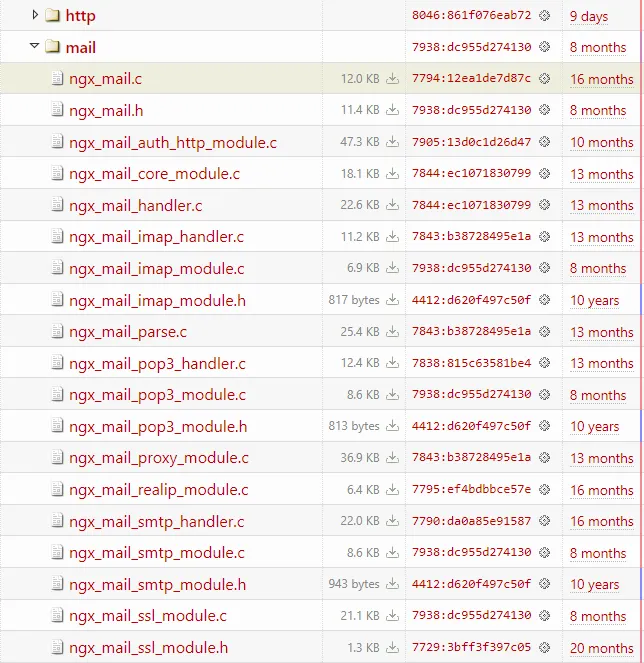Click download icon for ngx_mail_auth_http_module.c
Viewport: 644px width, 663px height.
click(x=393, y=142)
